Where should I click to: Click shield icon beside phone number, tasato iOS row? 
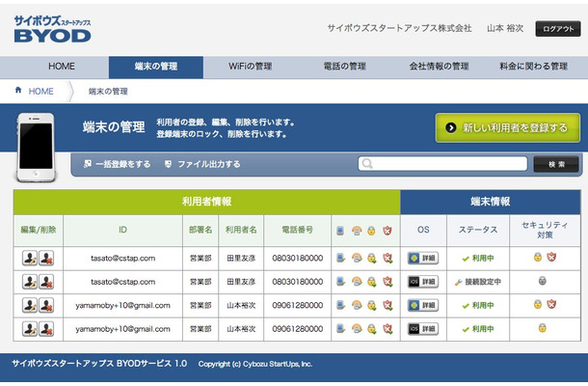(388, 282)
